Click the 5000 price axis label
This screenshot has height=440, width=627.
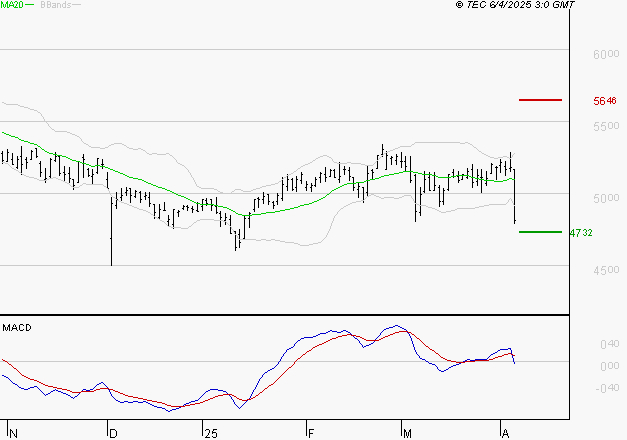606,198
